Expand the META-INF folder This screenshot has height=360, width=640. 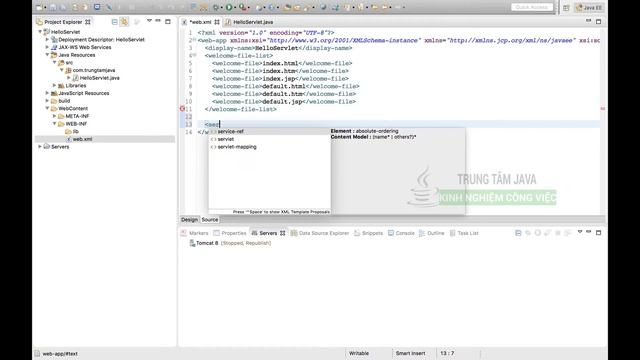click(55, 116)
